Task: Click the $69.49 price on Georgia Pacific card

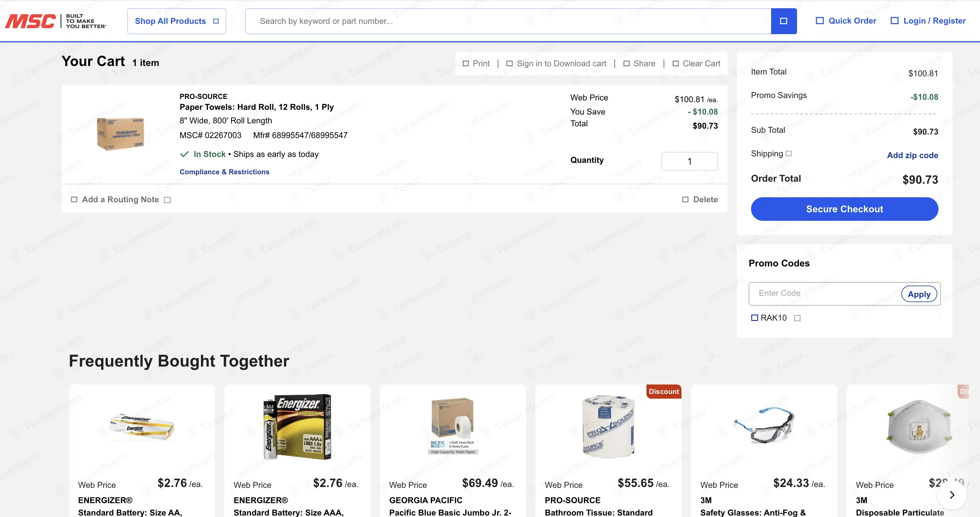Action: click(x=480, y=483)
